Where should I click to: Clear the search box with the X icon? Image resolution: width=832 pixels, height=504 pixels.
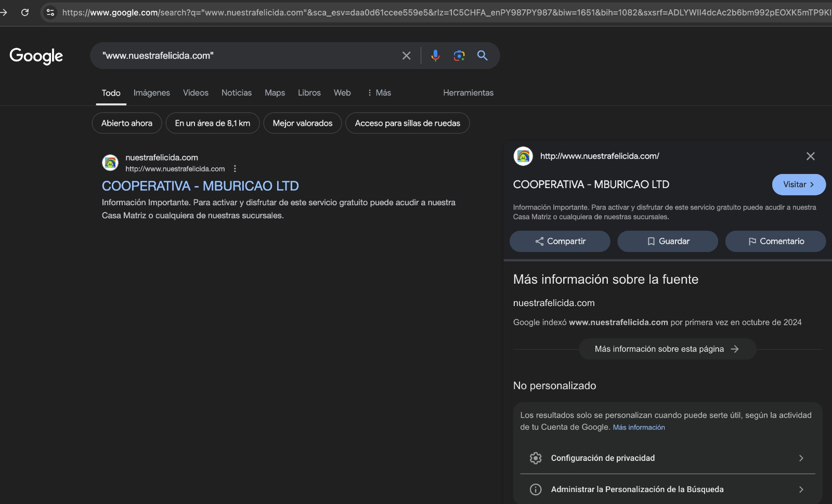pos(407,56)
